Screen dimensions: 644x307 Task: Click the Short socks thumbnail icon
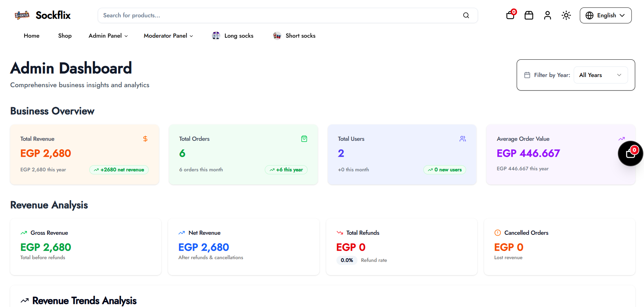(x=277, y=36)
